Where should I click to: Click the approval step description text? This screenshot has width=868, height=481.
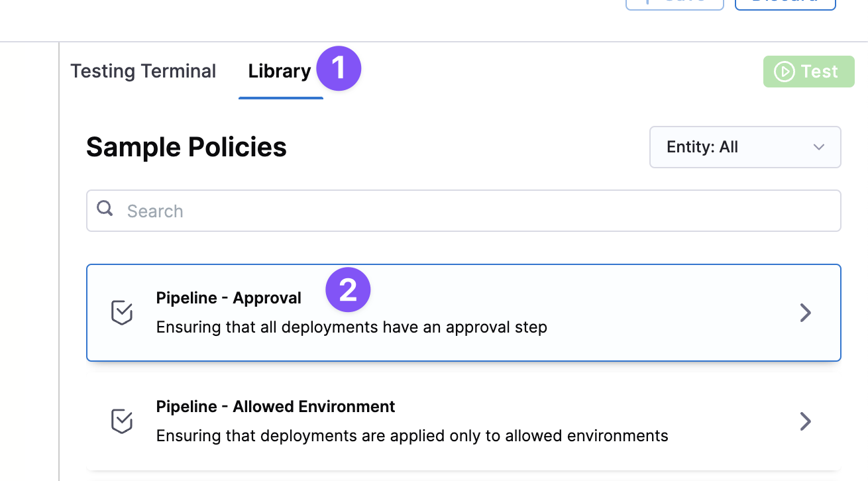click(351, 327)
